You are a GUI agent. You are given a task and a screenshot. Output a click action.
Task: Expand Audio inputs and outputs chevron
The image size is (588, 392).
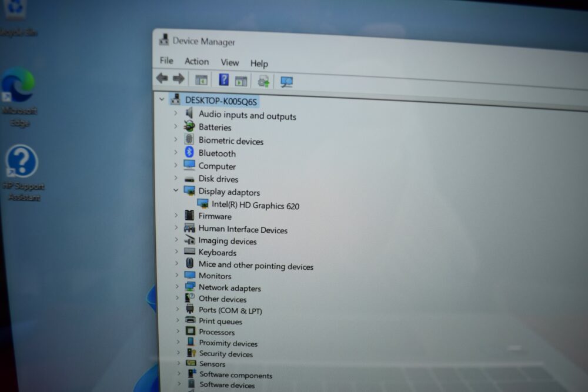(x=175, y=113)
